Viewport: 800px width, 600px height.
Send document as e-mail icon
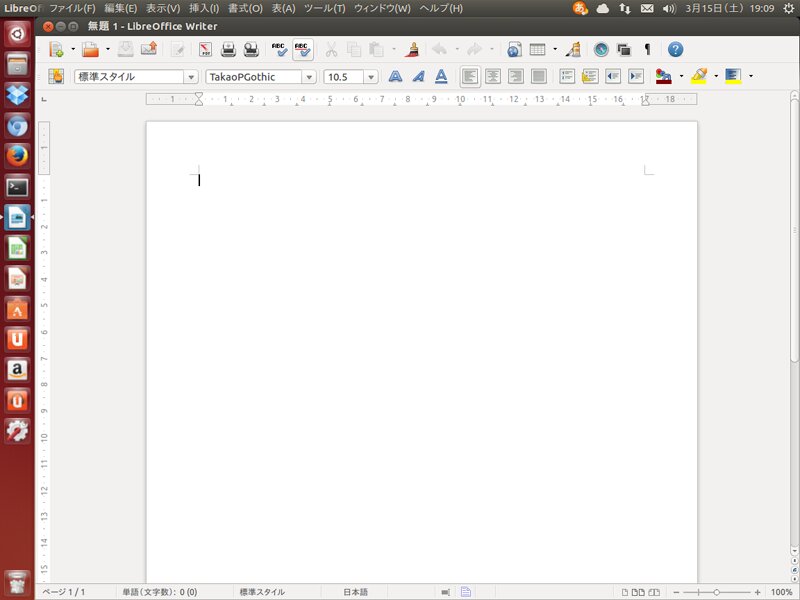(149, 49)
